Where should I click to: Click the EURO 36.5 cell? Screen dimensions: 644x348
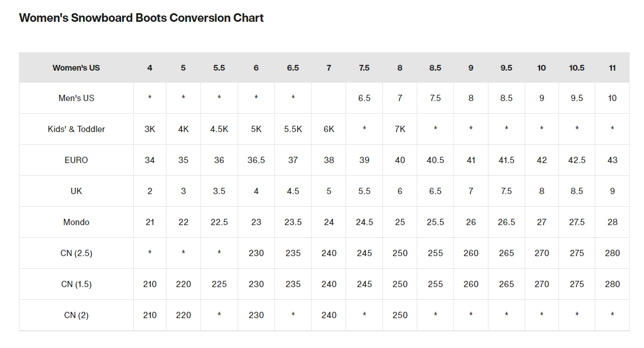256,160
